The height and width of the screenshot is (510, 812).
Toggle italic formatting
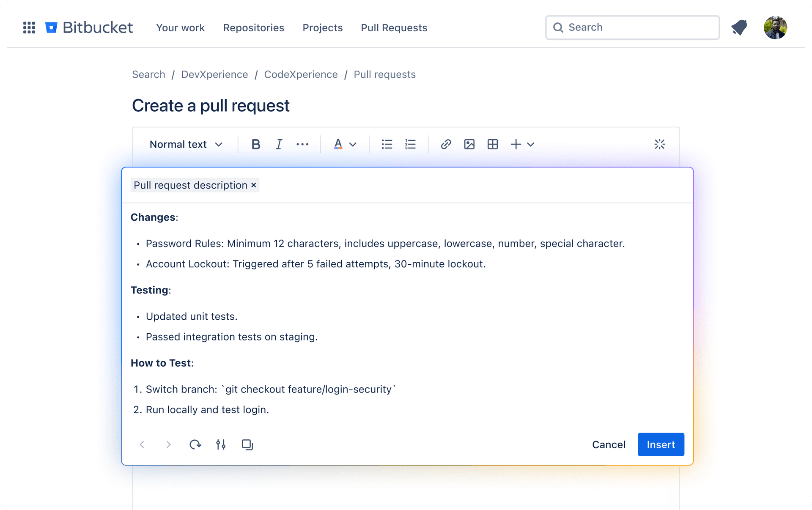279,145
